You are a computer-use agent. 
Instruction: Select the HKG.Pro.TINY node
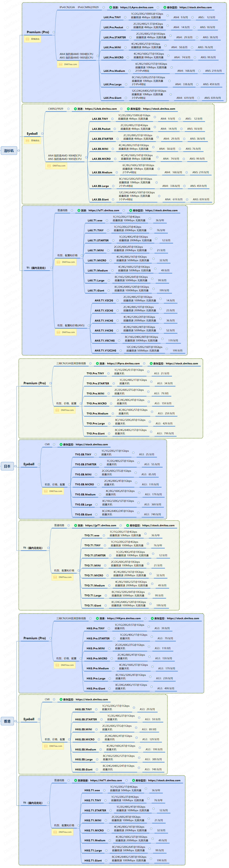[x=96, y=628]
